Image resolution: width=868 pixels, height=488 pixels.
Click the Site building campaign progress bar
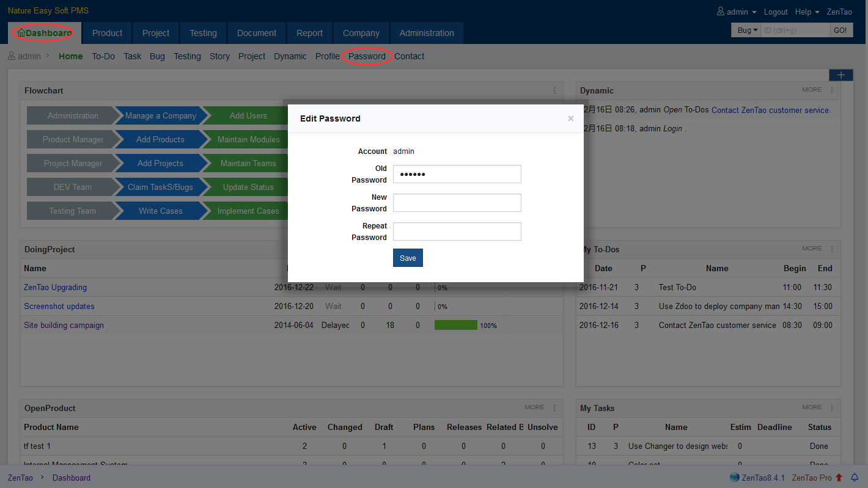tap(455, 325)
